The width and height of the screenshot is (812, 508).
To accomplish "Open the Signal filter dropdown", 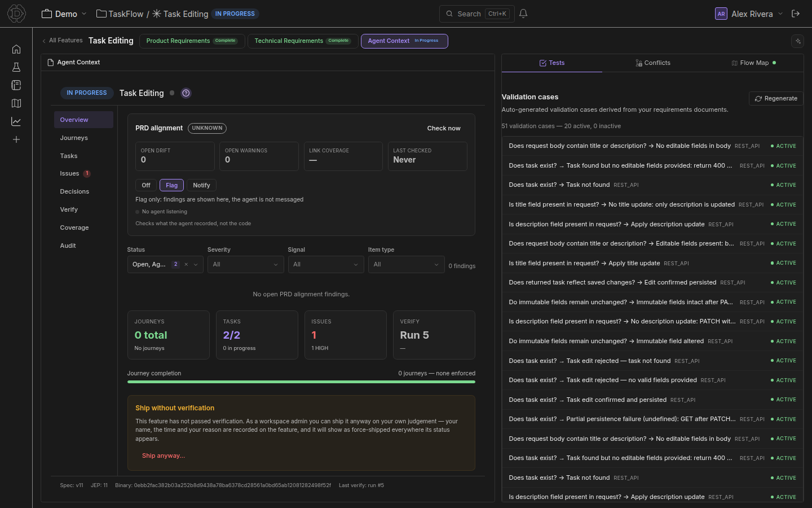I will (x=326, y=264).
